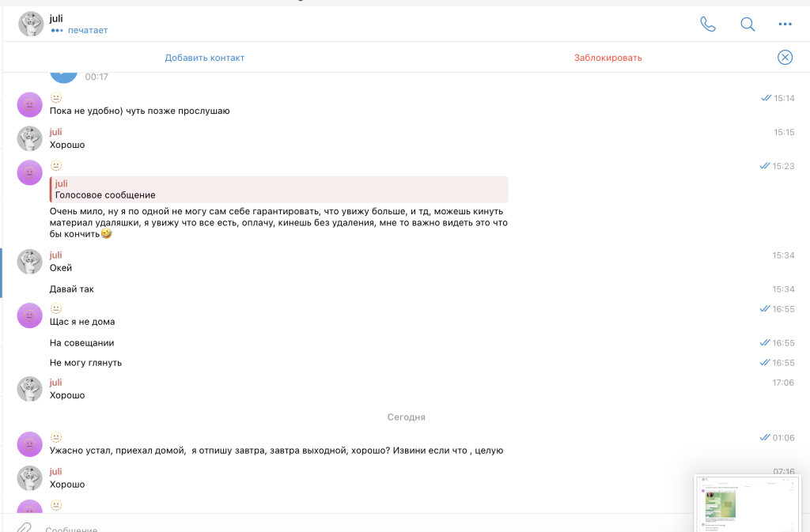The image size is (810, 532).
Task: Focus the Сообщение message input field
Action: [x=316, y=528]
